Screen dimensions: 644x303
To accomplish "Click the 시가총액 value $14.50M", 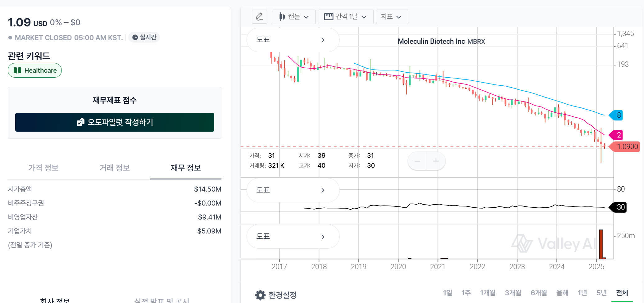I will [x=208, y=189].
